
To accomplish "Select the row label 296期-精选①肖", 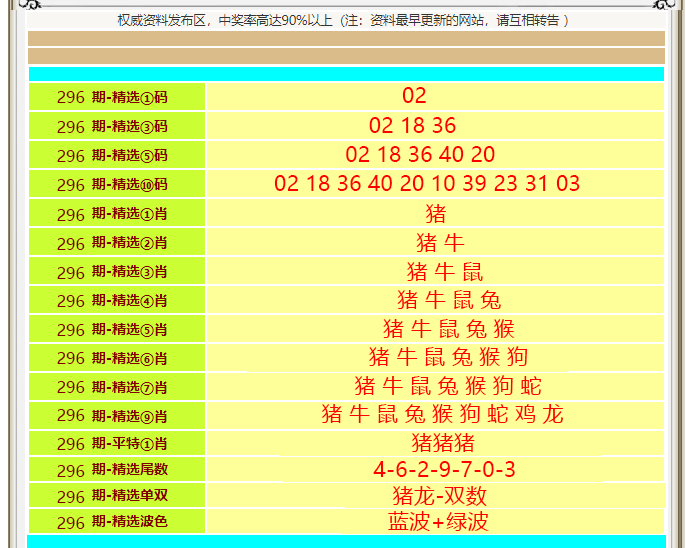I will (x=112, y=214).
